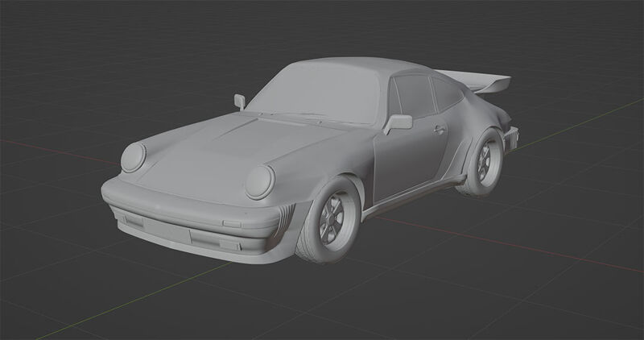Click the rear quarter window
This screenshot has height=340, width=644.
(x=444, y=94)
